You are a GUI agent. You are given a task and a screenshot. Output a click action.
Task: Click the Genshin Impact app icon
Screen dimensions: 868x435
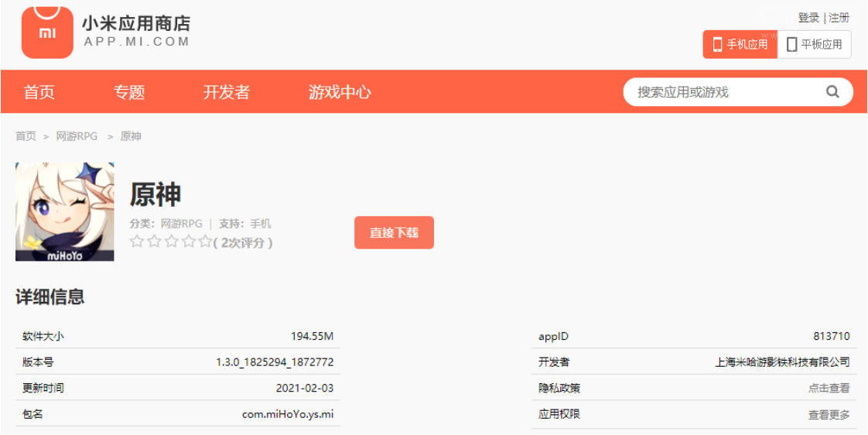pyautogui.click(x=65, y=211)
